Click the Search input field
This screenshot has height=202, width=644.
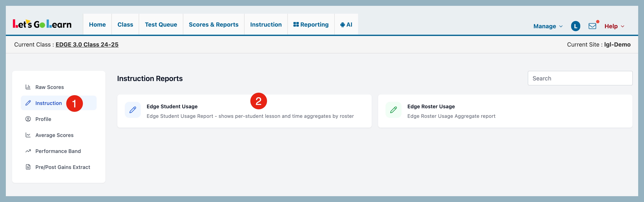pyautogui.click(x=580, y=78)
